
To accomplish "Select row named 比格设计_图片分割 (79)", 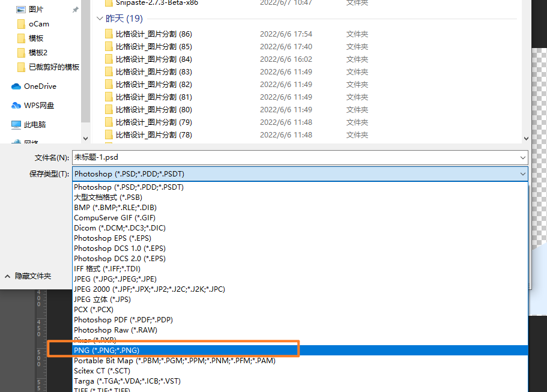I will point(237,122).
